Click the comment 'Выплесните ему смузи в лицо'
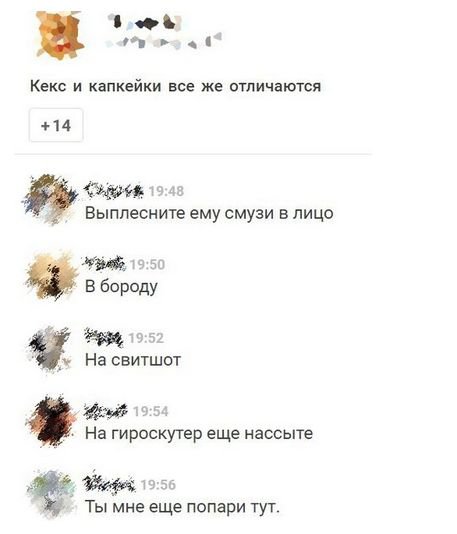457x534 pixels. [209, 214]
